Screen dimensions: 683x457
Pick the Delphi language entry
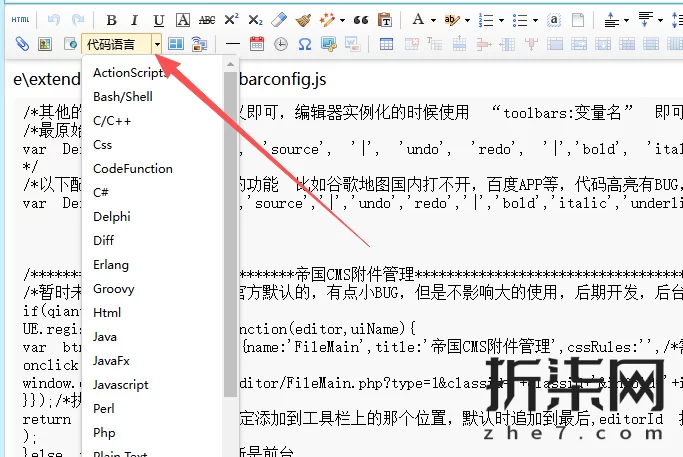pyautogui.click(x=153, y=216)
